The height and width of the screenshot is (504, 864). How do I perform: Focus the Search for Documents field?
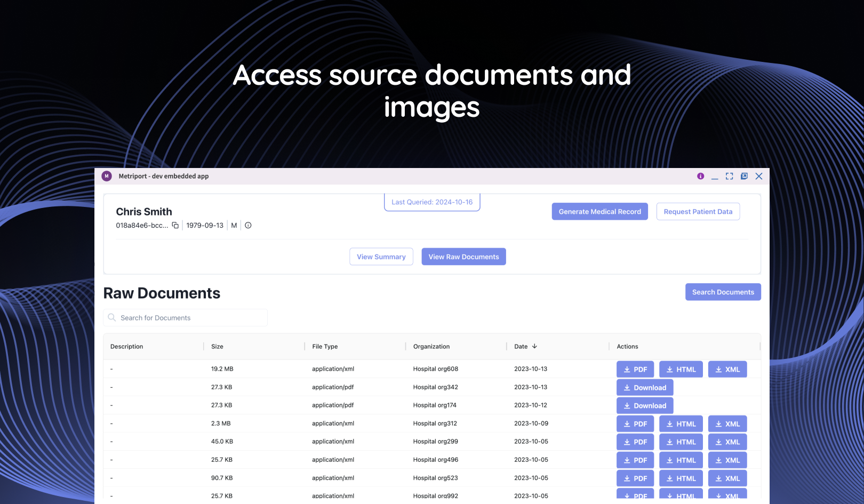186,317
